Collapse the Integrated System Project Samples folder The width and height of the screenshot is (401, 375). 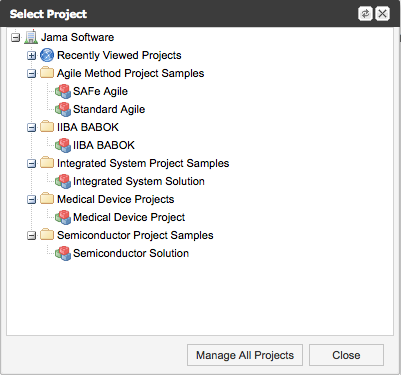click(31, 164)
